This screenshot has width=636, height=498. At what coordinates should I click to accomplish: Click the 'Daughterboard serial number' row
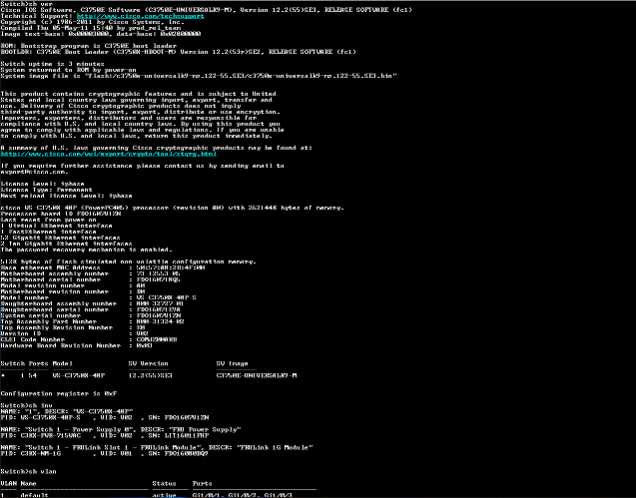[x=90, y=310]
